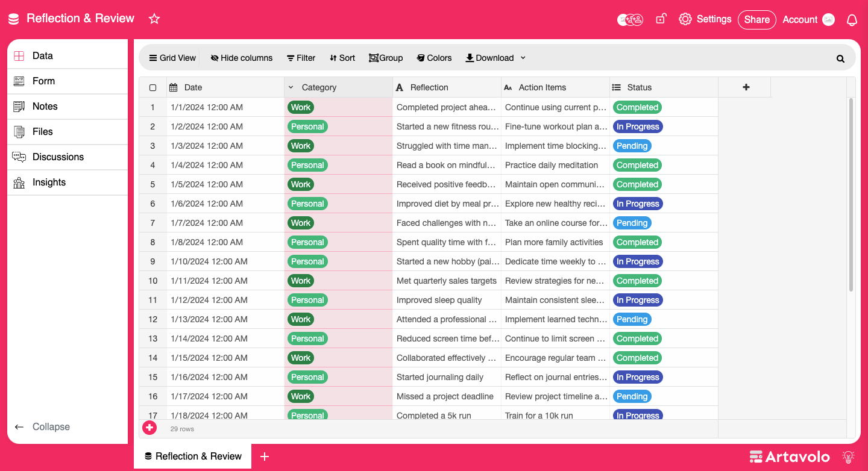Select cell 'Missed a project deadline'
The image size is (868, 471).
tap(447, 396)
